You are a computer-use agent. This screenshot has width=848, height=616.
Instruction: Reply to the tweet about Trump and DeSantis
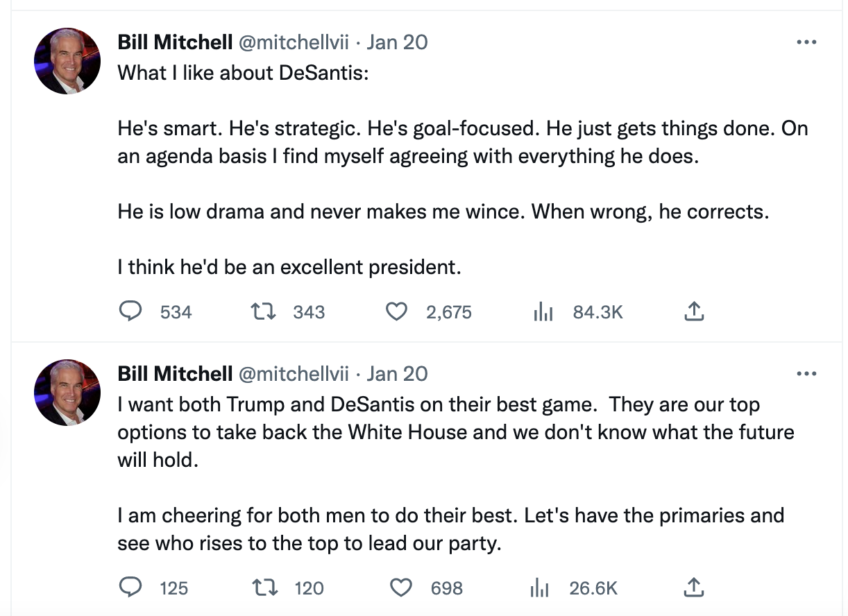click(x=130, y=588)
